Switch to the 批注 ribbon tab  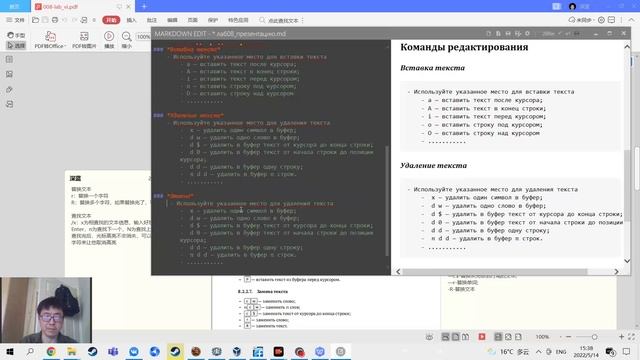(x=152, y=20)
